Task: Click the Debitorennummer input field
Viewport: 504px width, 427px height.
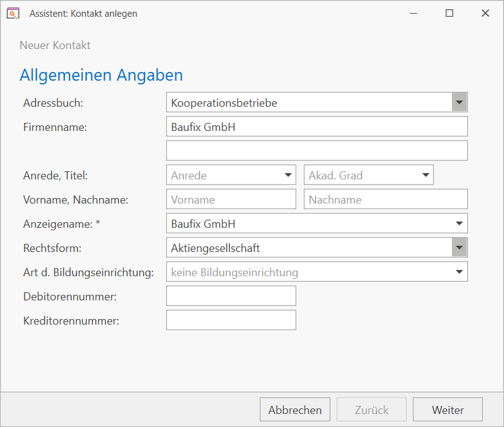Action: point(231,296)
